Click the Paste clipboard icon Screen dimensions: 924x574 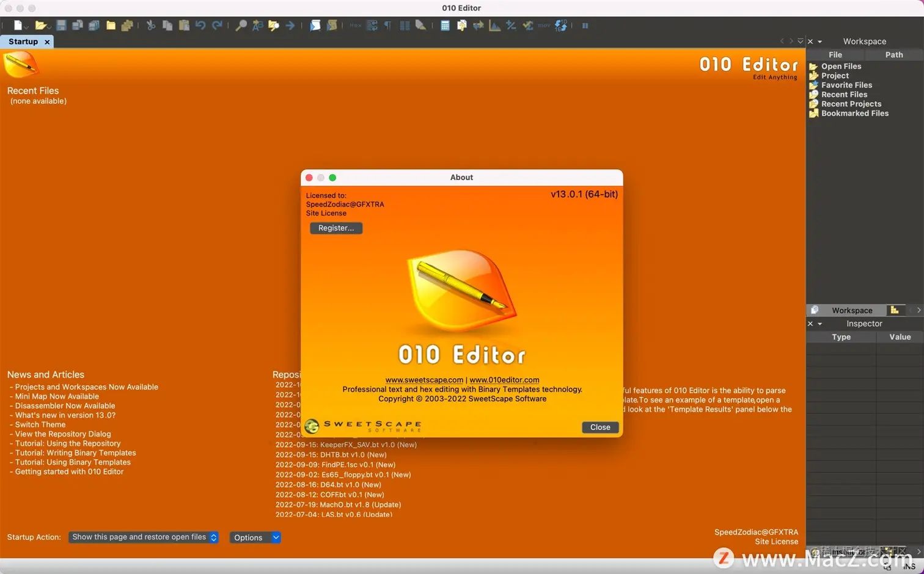point(184,26)
